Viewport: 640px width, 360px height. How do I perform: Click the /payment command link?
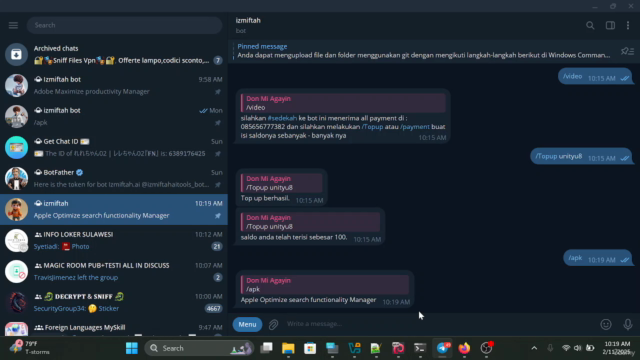(x=415, y=127)
